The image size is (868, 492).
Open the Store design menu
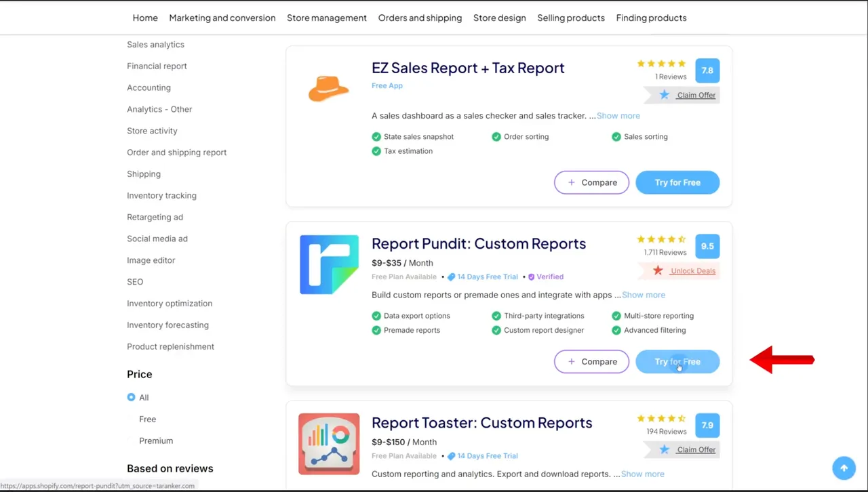(x=500, y=18)
